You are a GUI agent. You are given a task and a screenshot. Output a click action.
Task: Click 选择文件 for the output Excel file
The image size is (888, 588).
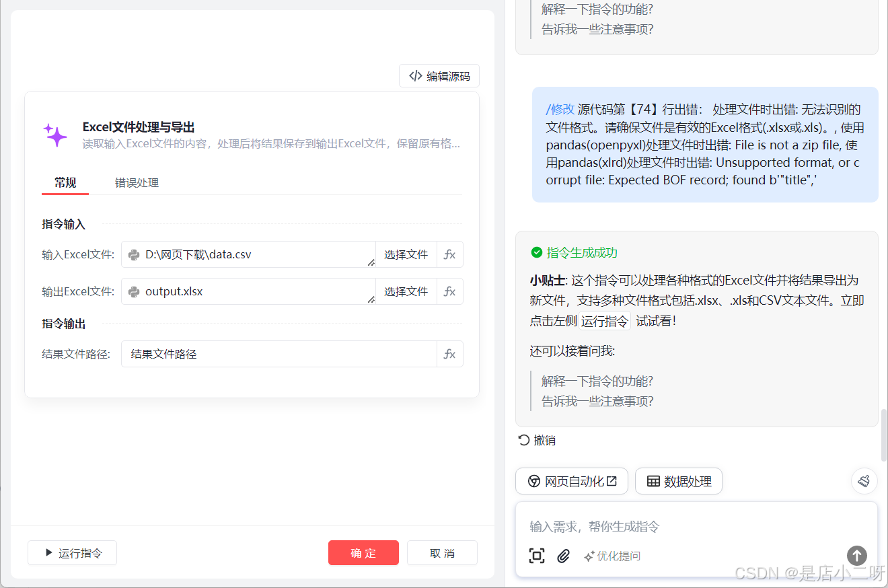coord(406,291)
